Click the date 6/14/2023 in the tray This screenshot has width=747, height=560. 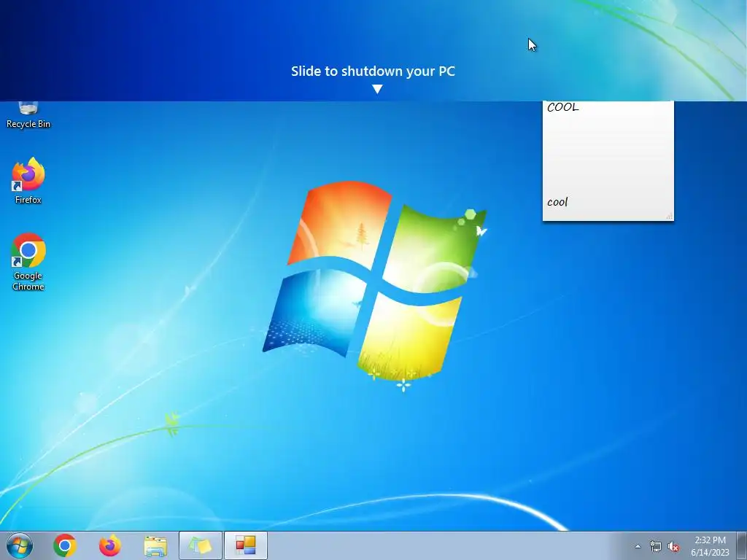tap(710, 553)
